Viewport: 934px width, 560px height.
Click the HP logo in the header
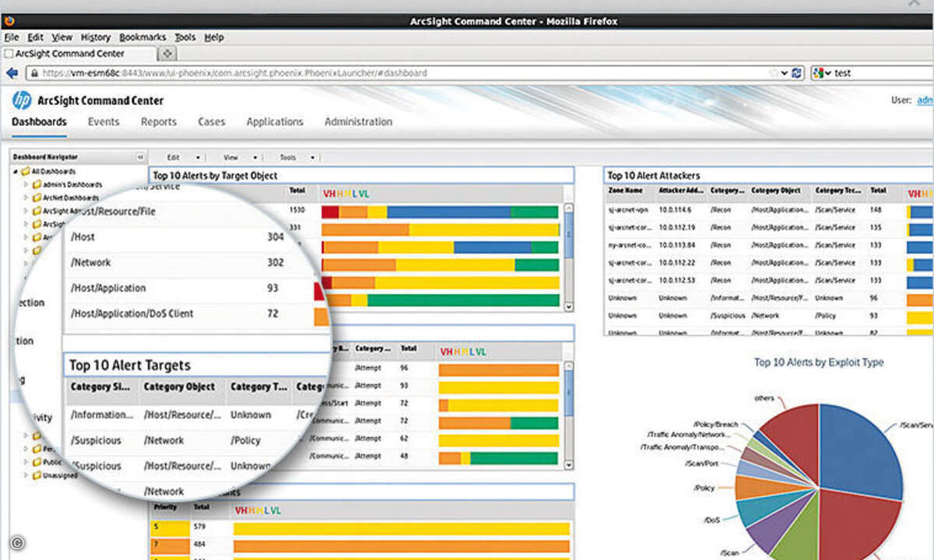click(22, 100)
